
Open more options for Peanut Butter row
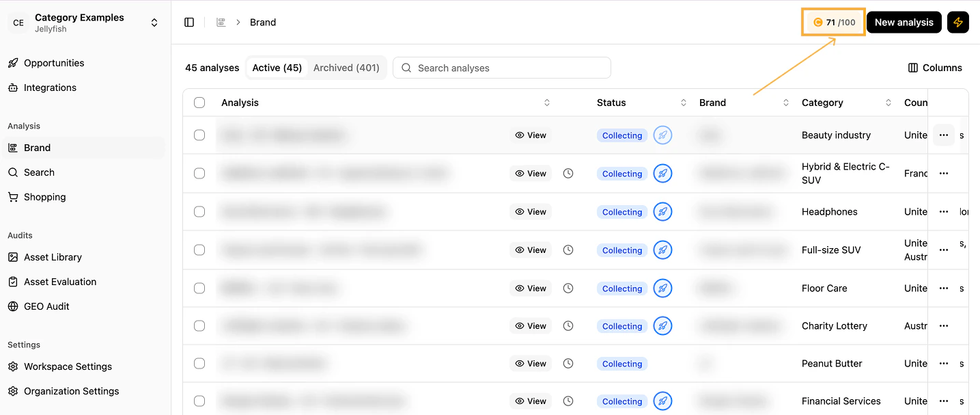pyautogui.click(x=944, y=364)
